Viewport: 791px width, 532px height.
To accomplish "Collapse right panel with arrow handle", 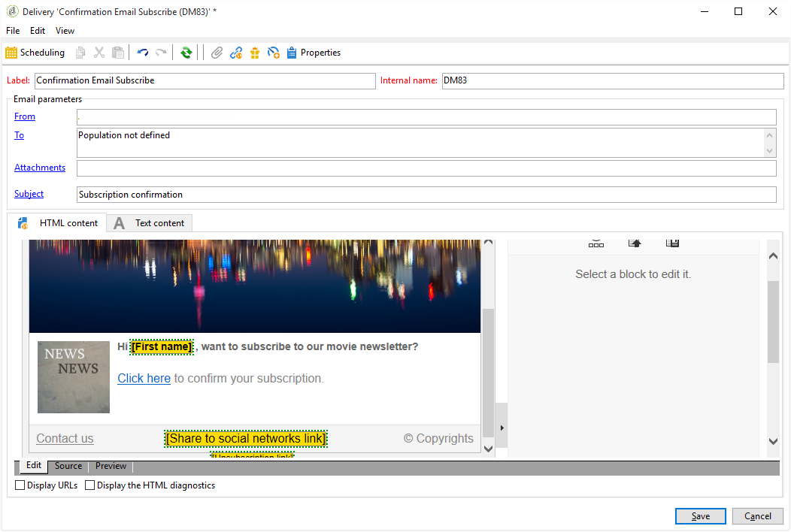I will tap(502, 428).
